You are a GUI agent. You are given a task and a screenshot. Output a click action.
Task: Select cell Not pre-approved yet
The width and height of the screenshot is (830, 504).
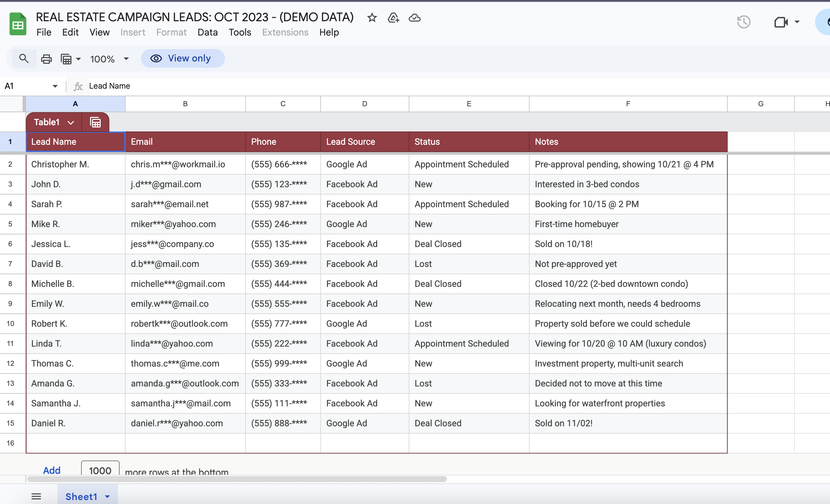pos(628,264)
